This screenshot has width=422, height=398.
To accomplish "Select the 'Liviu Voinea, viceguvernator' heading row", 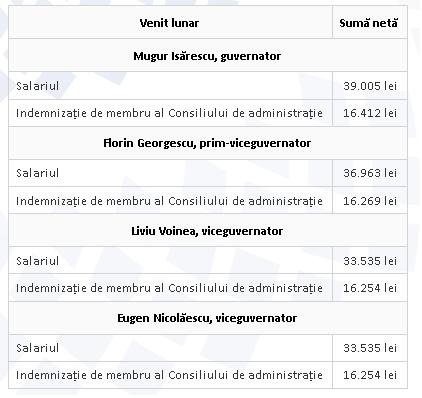I will [x=207, y=231].
